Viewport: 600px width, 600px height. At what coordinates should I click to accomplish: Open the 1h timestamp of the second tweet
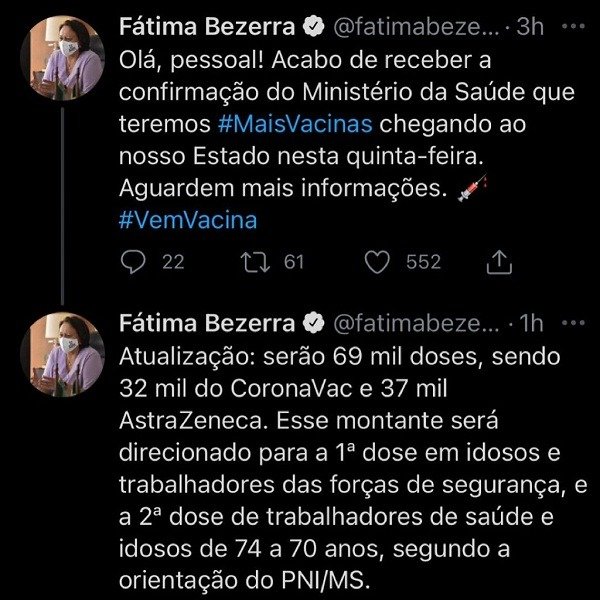532,323
